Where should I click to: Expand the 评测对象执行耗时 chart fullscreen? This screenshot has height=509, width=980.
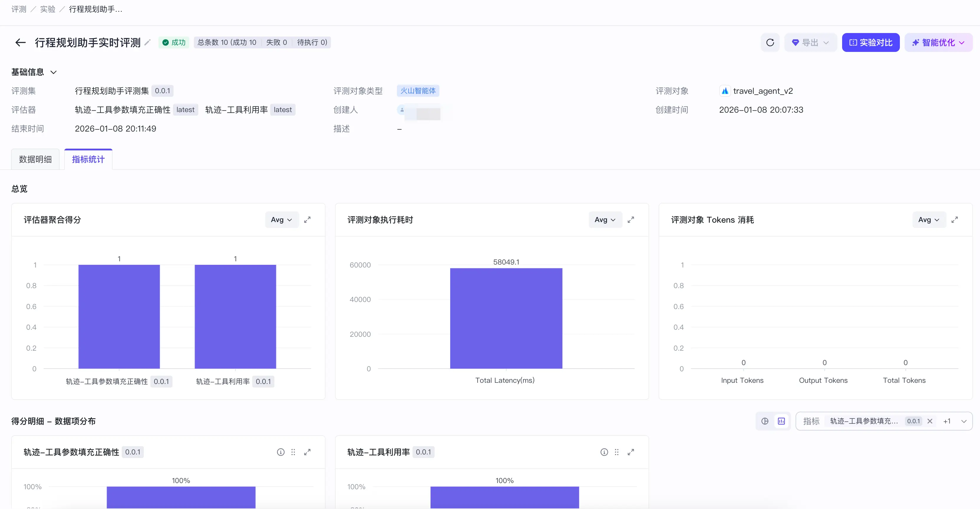click(x=631, y=220)
